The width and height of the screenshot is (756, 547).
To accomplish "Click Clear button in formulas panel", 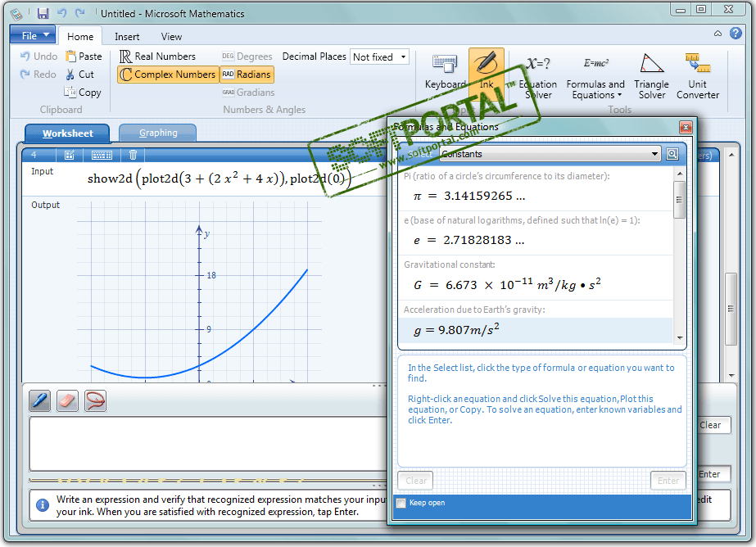I will pyautogui.click(x=415, y=481).
